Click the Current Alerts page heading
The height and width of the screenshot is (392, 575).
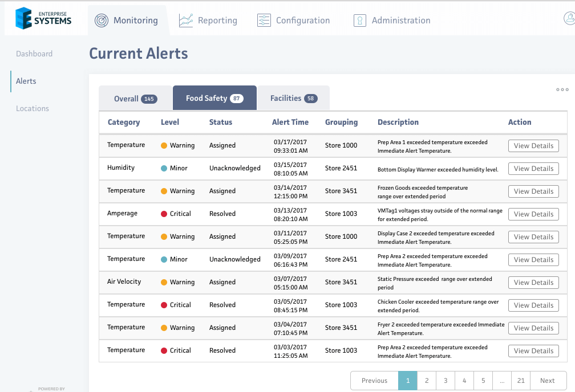pos(139,54)
